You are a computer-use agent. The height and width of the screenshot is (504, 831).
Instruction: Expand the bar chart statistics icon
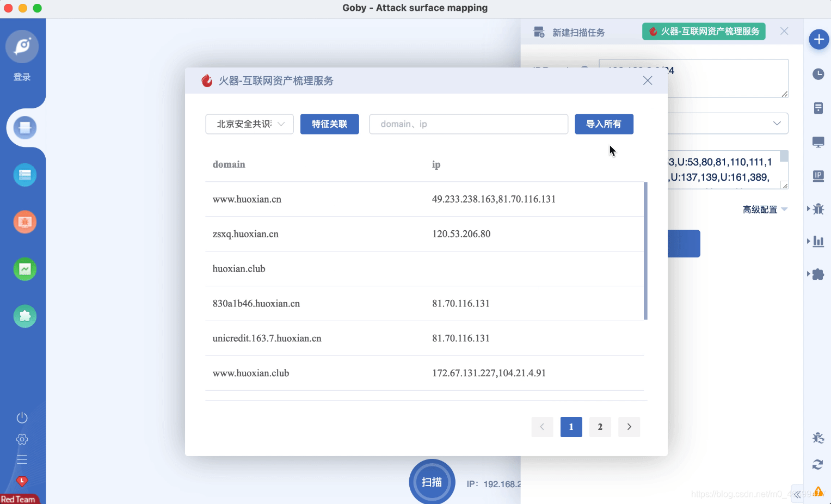coord(818,241)
